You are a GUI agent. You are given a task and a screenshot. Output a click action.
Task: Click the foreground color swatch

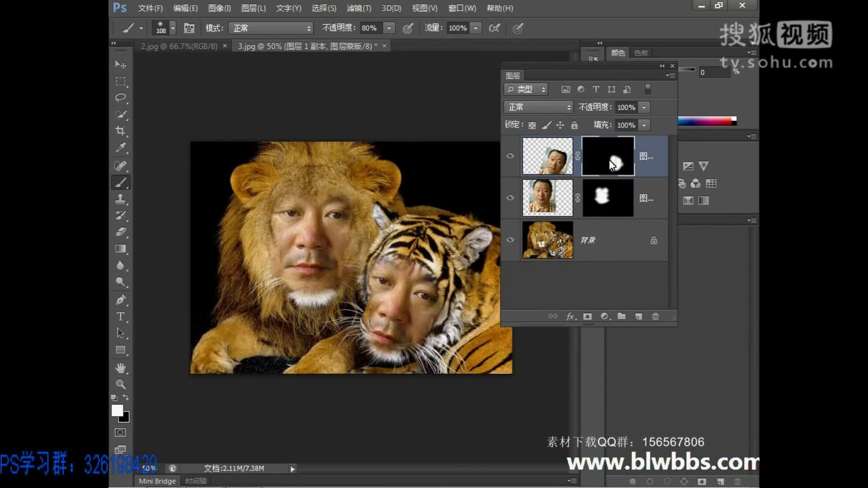(x=117, y=410)
